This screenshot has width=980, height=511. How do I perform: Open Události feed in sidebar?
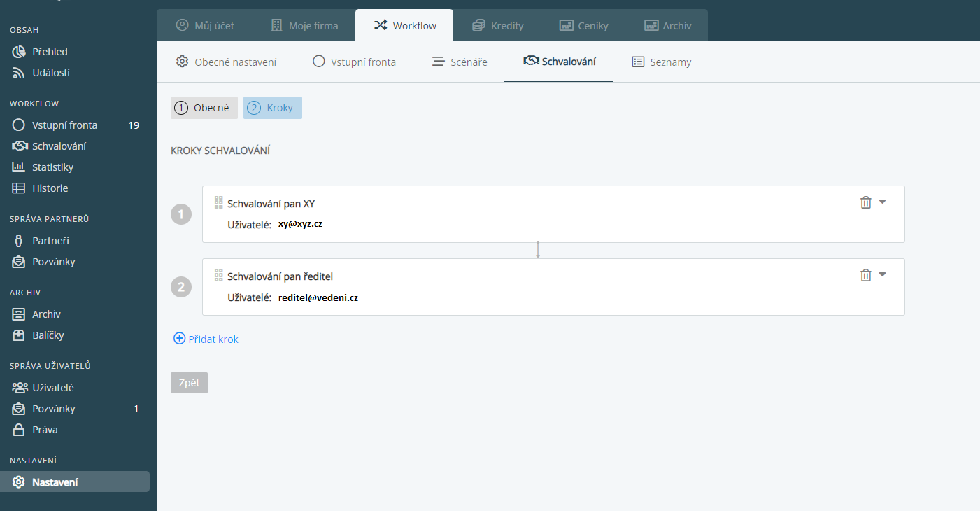(50, 73)
